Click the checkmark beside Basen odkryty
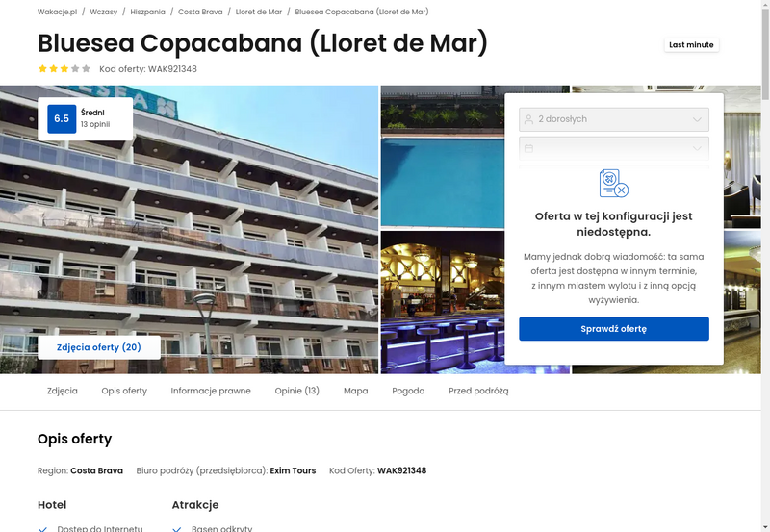The image size is (770, 532). click(177, 529)
